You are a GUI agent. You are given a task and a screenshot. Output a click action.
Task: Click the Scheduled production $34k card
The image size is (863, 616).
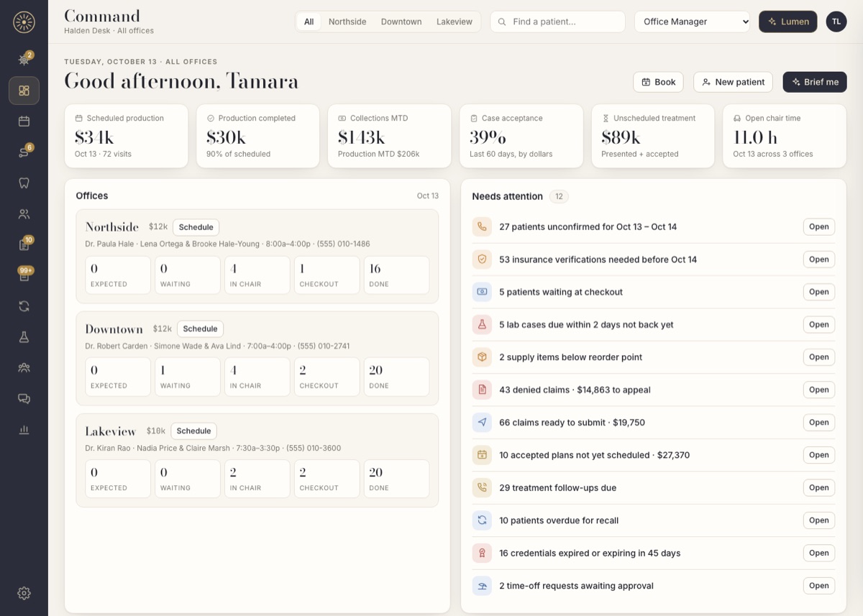[127, 136]
